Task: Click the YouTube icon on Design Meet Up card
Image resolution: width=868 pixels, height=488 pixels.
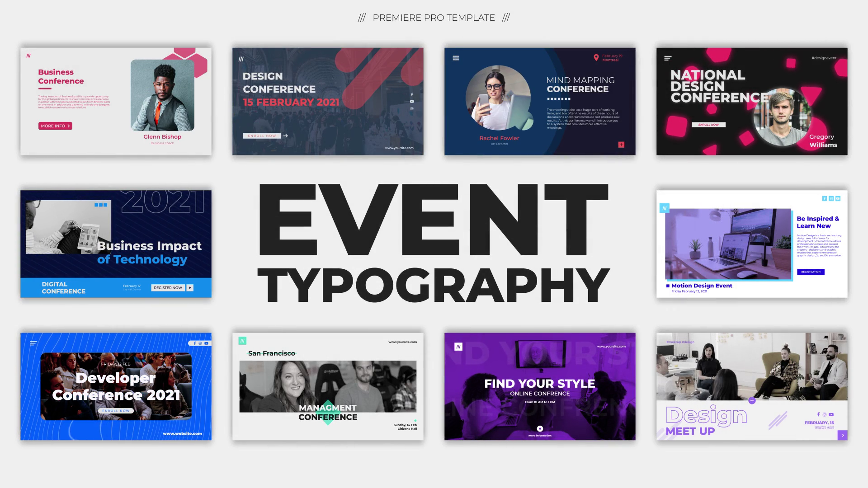Action: point(831,414)
